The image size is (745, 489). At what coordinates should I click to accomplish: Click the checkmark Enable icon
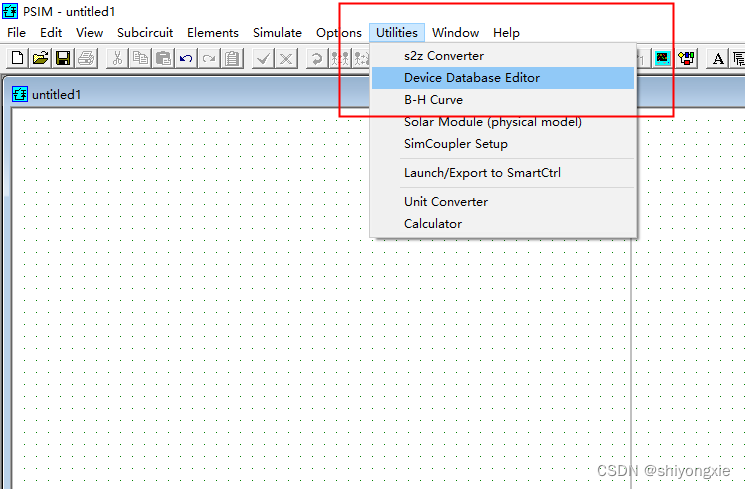click(263, 58)
